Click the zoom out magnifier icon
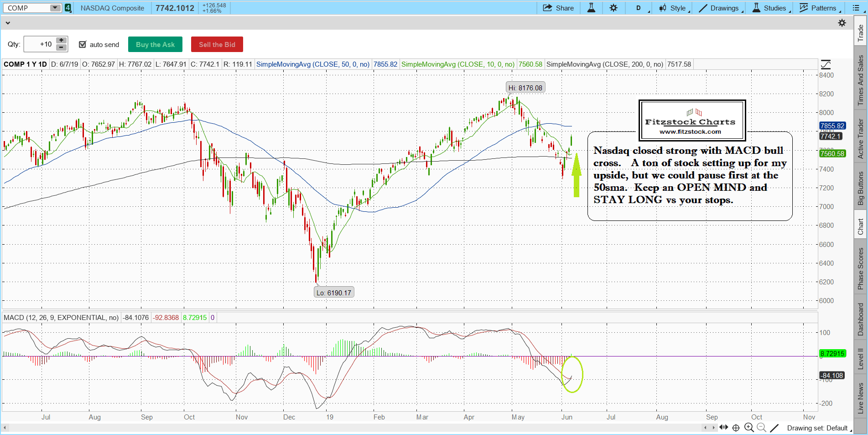 pos(761,428)
